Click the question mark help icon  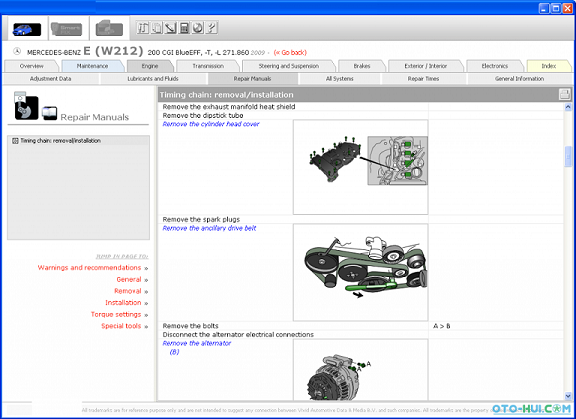(x=212, y=28)
